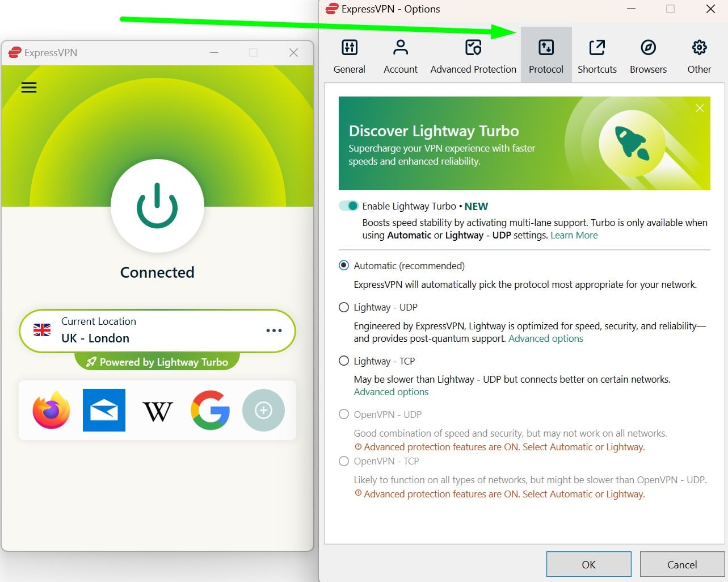Confirm settings with OK button

coord(589,564)
